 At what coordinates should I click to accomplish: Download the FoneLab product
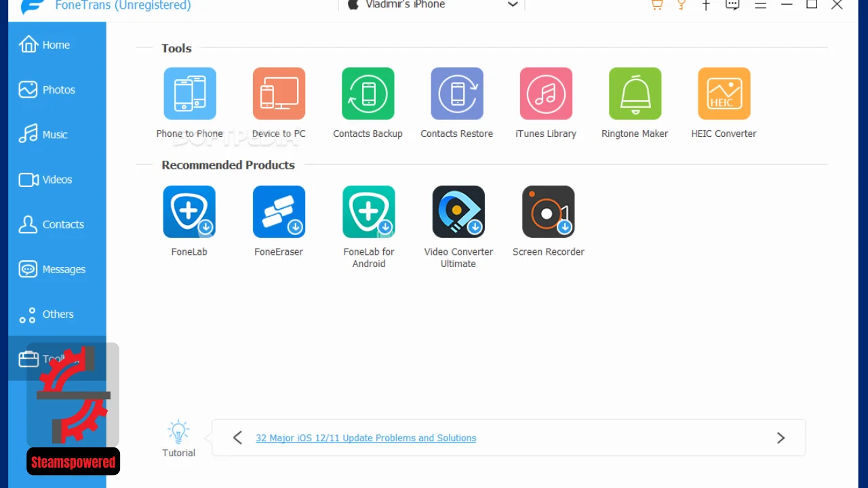coord(189,211)
